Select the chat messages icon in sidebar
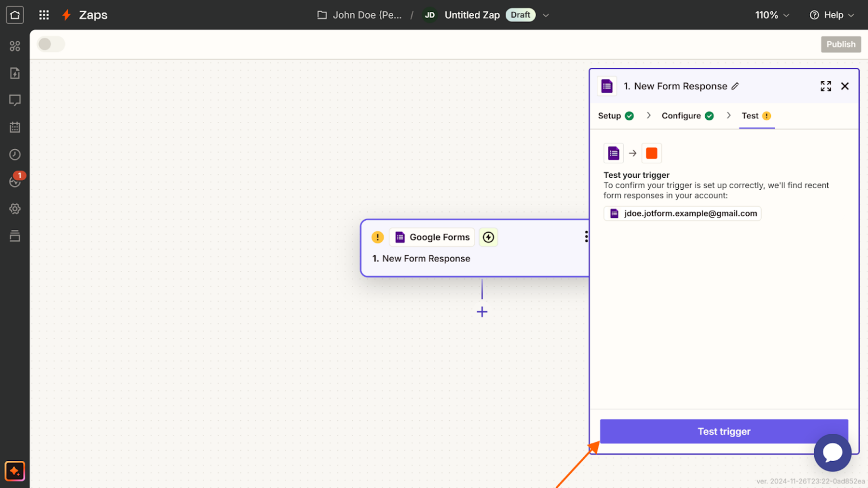The height and width of the screenshot is (488, 868). point(15,100)
